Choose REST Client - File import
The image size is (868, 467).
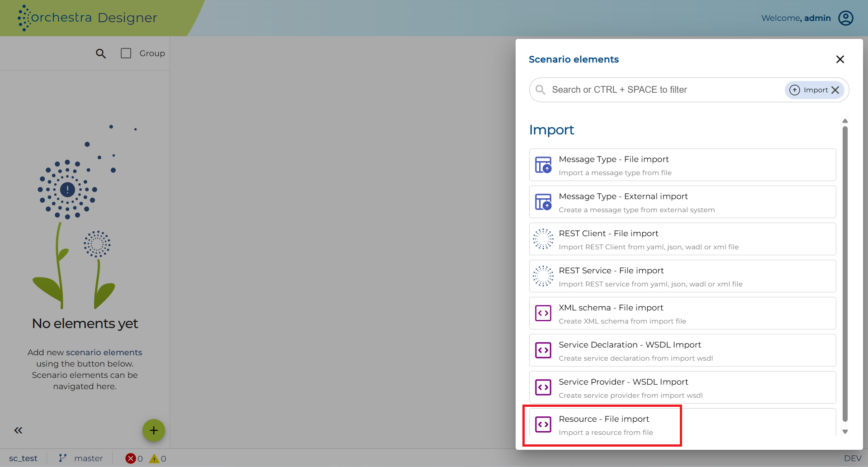(683, 239)
